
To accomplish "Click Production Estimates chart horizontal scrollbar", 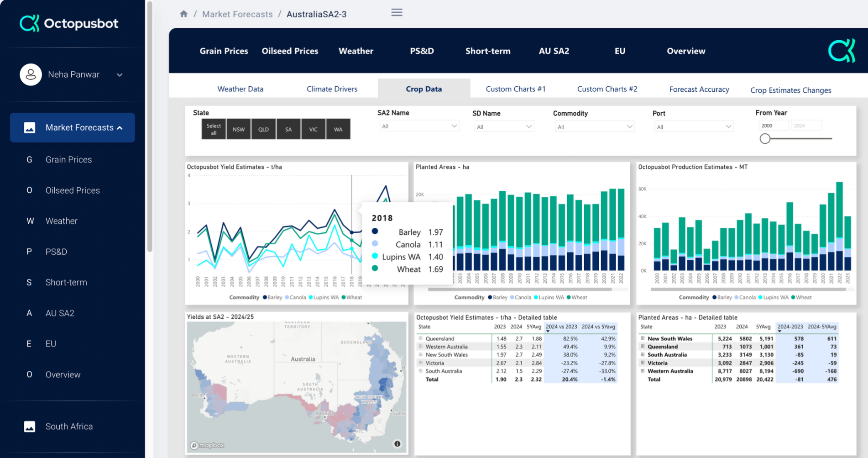I will [748, 290].
